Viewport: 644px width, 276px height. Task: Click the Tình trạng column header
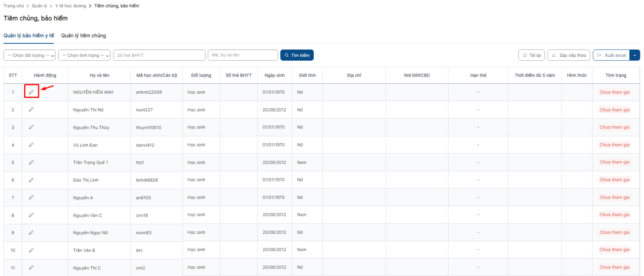point(616,75)
